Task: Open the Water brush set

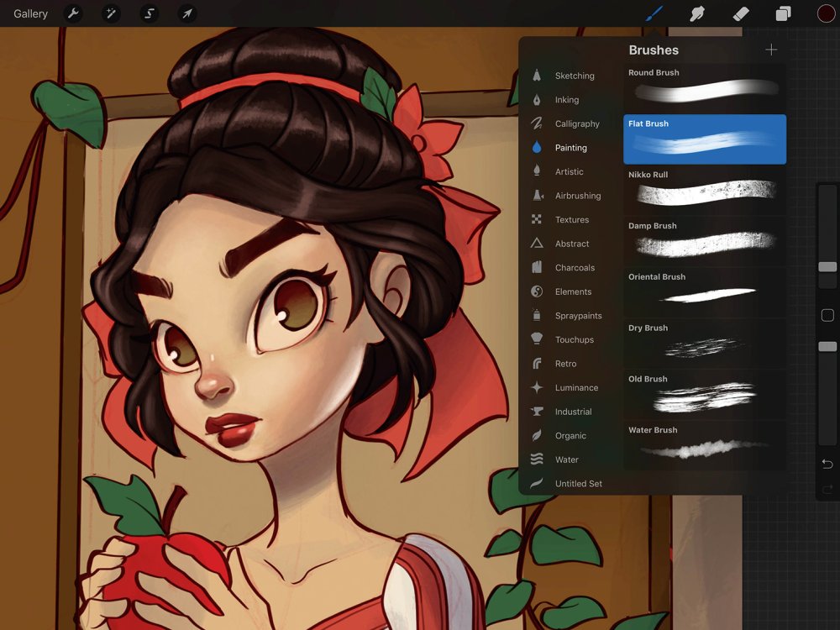Action: 569,459
